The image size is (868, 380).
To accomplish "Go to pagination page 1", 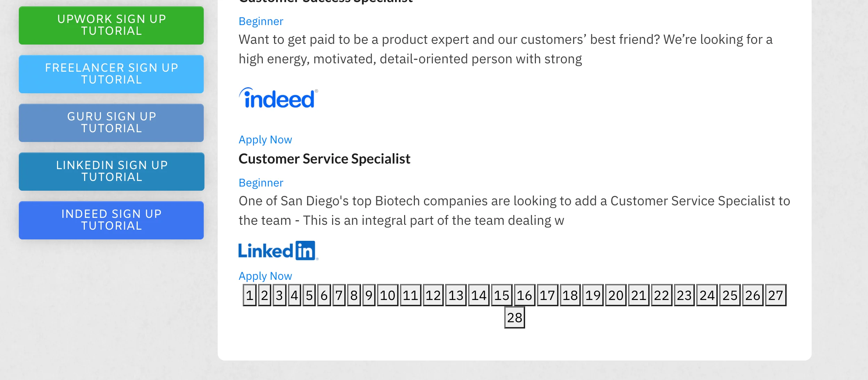I will click(x=249, y=295).
